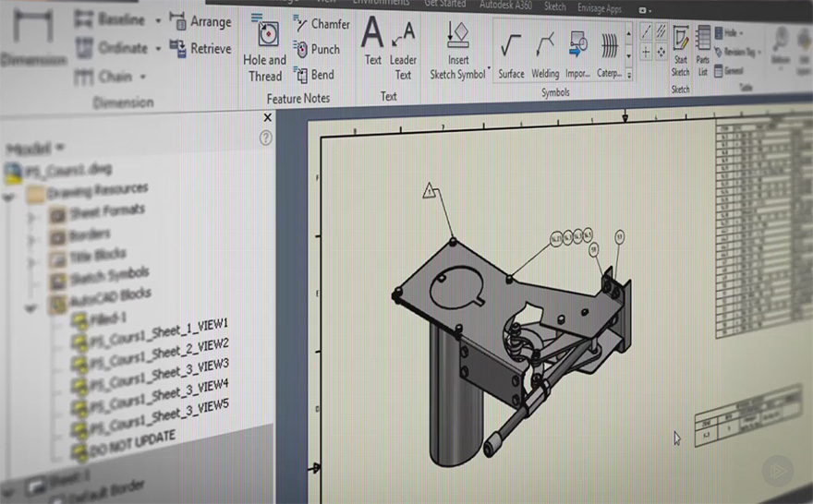Activate the Text annotation tool
The image size is (813, 504).
click(x=373, y=42)
